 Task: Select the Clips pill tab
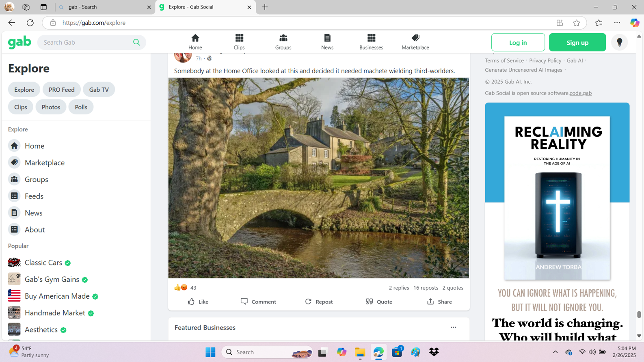coord(21,107)
